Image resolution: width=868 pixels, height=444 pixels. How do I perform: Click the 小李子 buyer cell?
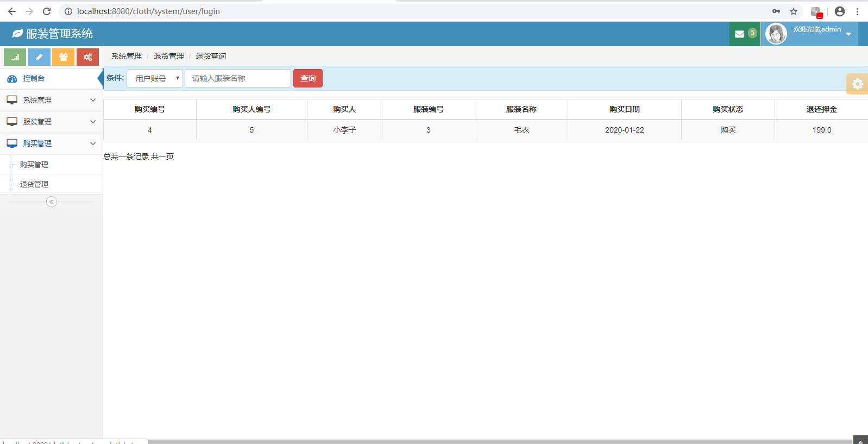pyautogui.click(x=344, y=130)
